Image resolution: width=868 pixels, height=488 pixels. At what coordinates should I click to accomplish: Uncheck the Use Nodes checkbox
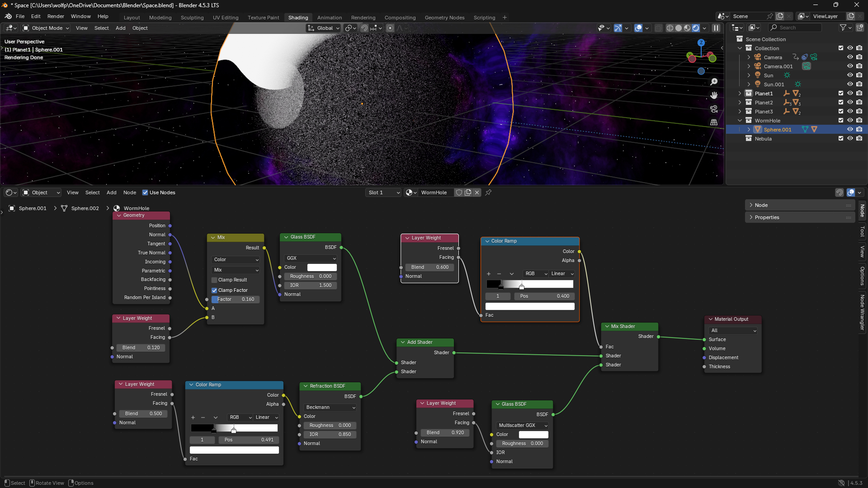tap(145, 192)
